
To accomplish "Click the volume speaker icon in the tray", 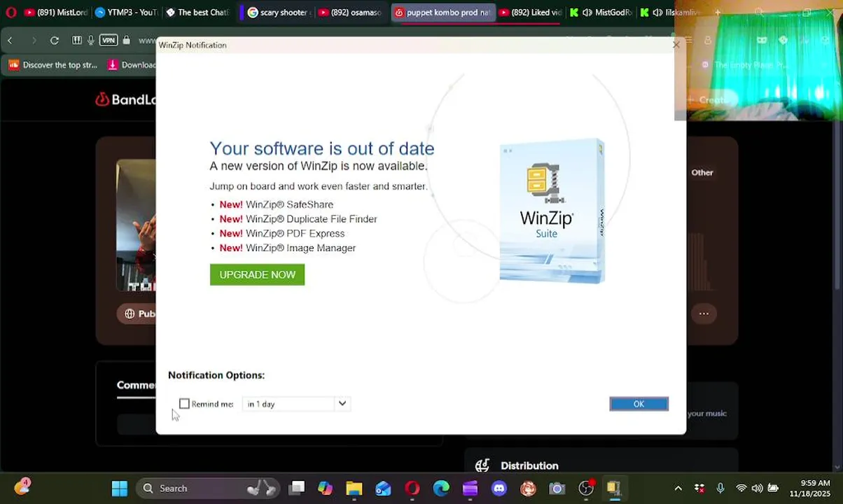I will click(757, 488).
